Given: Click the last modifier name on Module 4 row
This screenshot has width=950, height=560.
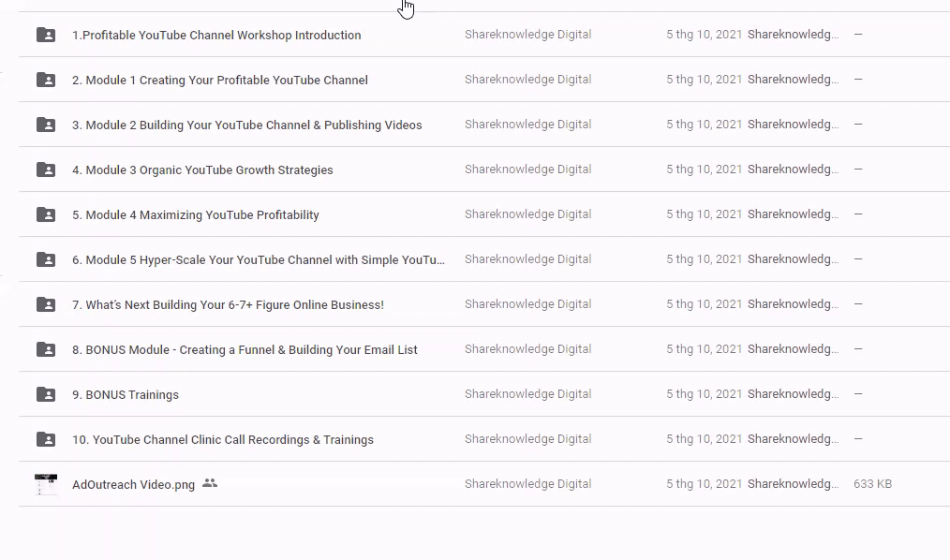Looking at the screenshot, I should [x=793, y=214].
